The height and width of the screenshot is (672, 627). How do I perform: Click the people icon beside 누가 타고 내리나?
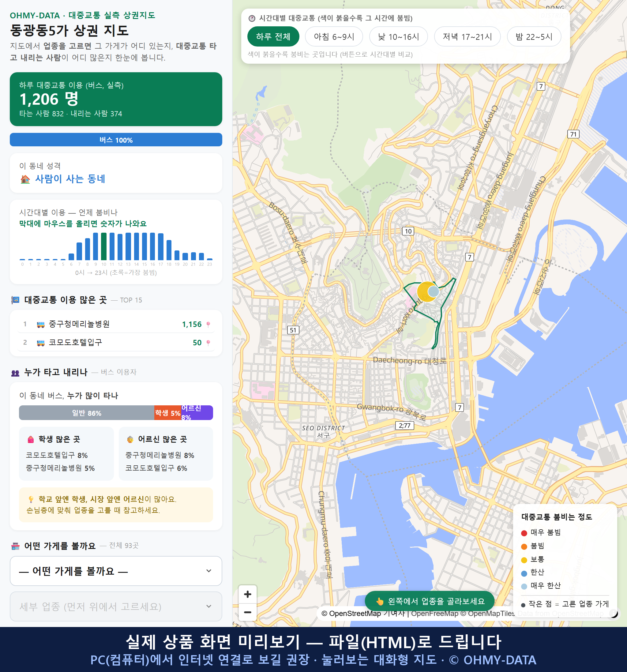15,373
